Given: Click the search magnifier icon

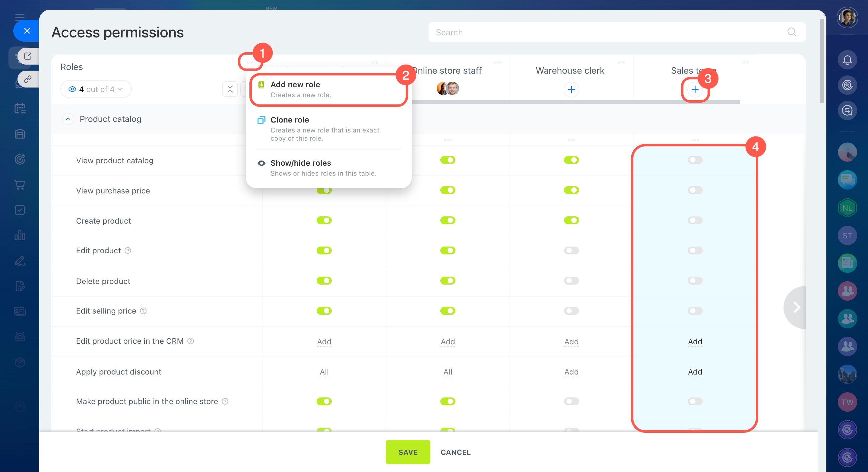Looking at the screenshot, I should pos(791,32).
